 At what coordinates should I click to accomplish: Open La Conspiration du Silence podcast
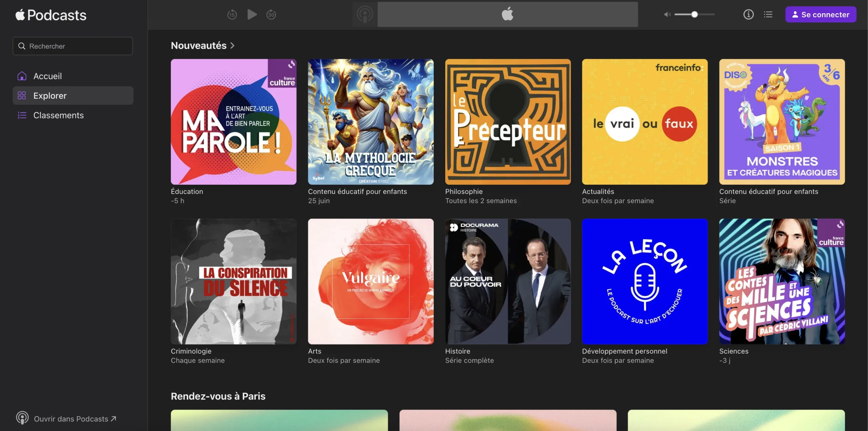pyautogui.click(x=234, y=281)
